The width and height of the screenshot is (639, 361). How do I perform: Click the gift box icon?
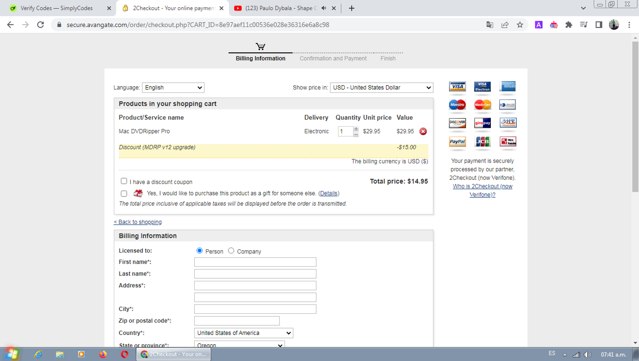138,193
